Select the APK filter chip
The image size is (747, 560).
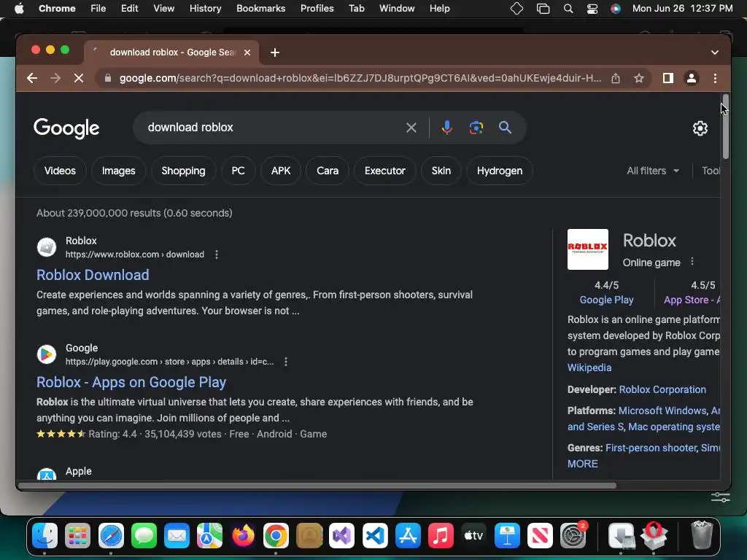pyautogui.click(x=281, y=171)
